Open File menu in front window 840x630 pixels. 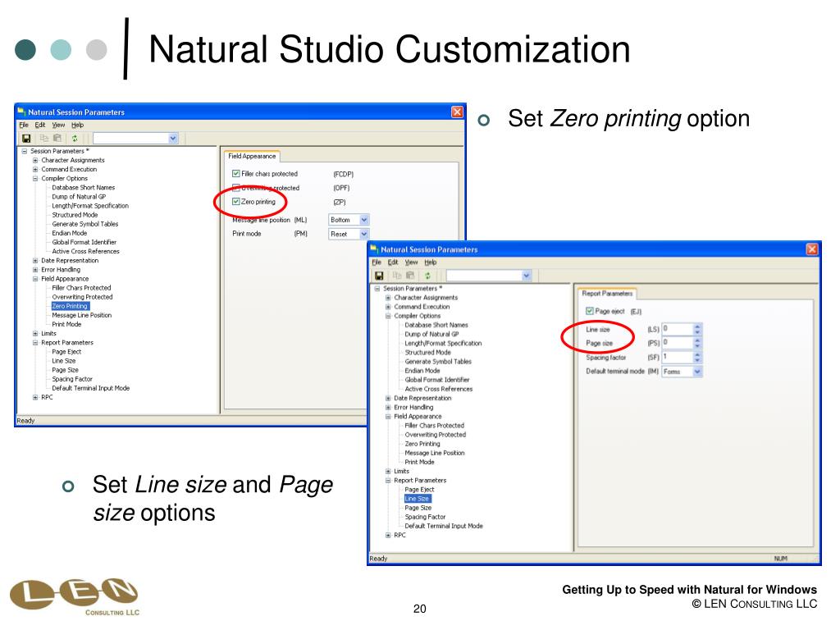[377, 262]
